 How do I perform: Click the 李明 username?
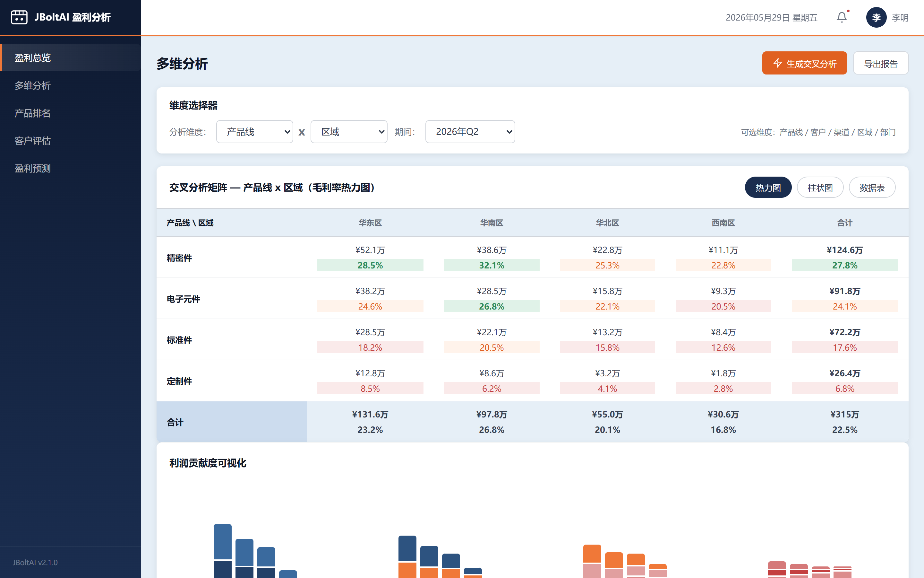pyautogui.click(x=900, y=18)
